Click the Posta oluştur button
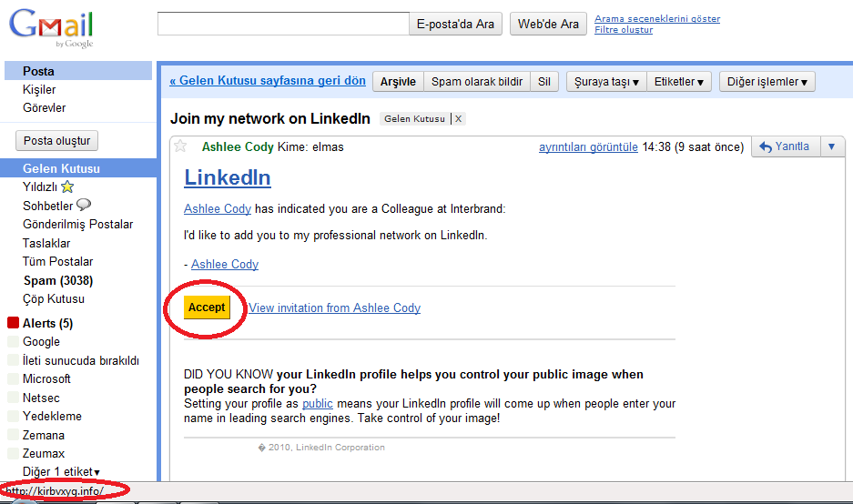This screenshot has width=853, height=504. tap(56, 140)
